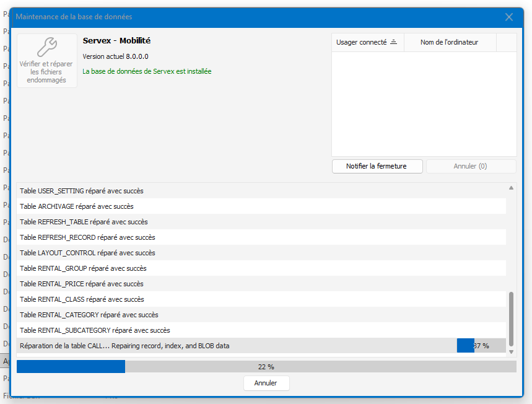Click the Annuler button below the progress bar
Screen dimensions: 532x404
coord(266,383)
